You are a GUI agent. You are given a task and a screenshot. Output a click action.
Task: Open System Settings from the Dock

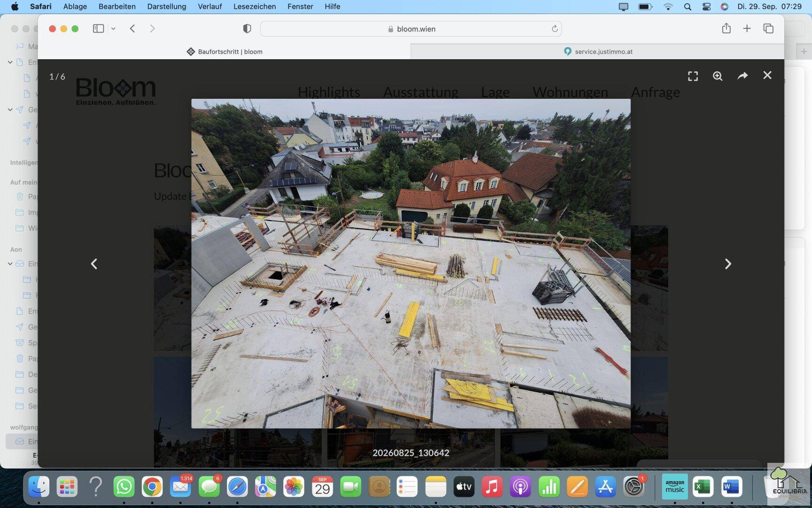(x=634, y=487)
